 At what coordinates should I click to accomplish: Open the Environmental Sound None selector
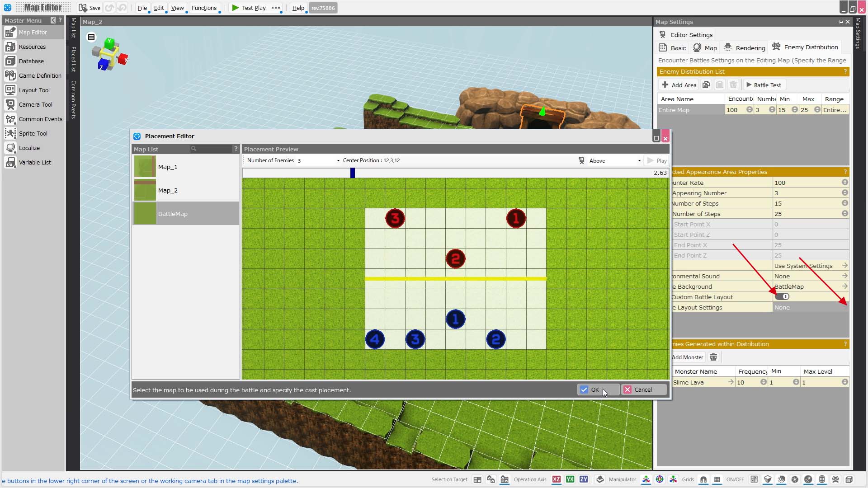pos(845,276)
